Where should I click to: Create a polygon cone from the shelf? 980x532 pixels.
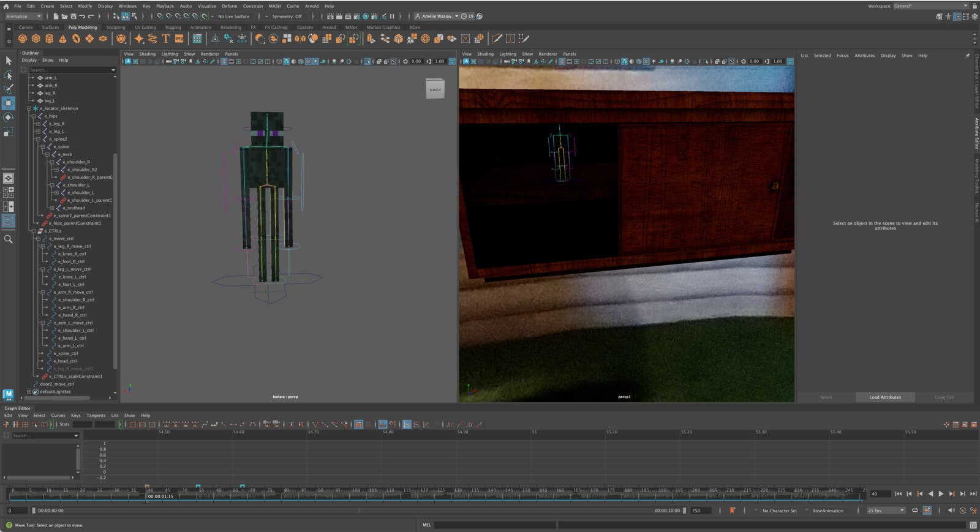pyautogui.click(x=62, y=39)
